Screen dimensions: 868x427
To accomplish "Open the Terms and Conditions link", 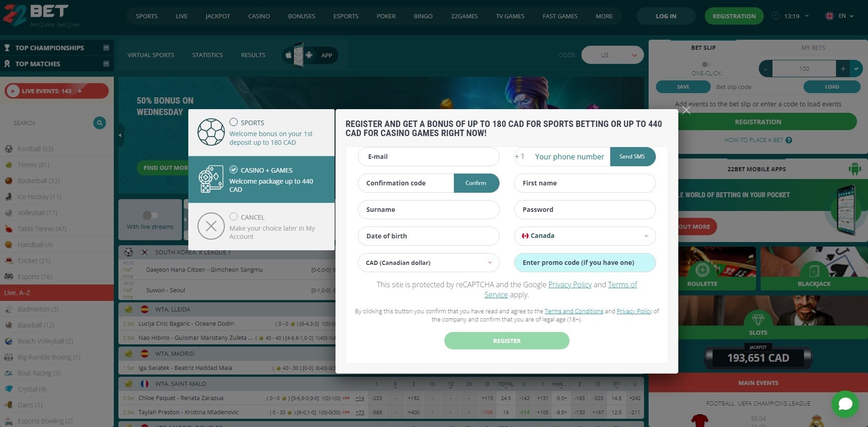I will pos(574,311).
